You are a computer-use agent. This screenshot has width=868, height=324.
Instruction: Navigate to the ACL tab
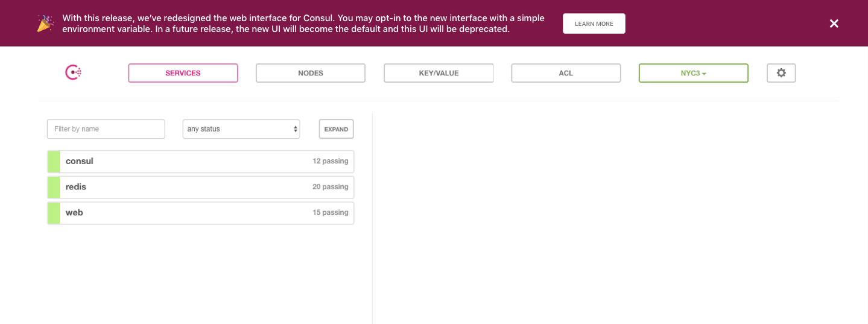pyautogui.click(x=566, y=73)
